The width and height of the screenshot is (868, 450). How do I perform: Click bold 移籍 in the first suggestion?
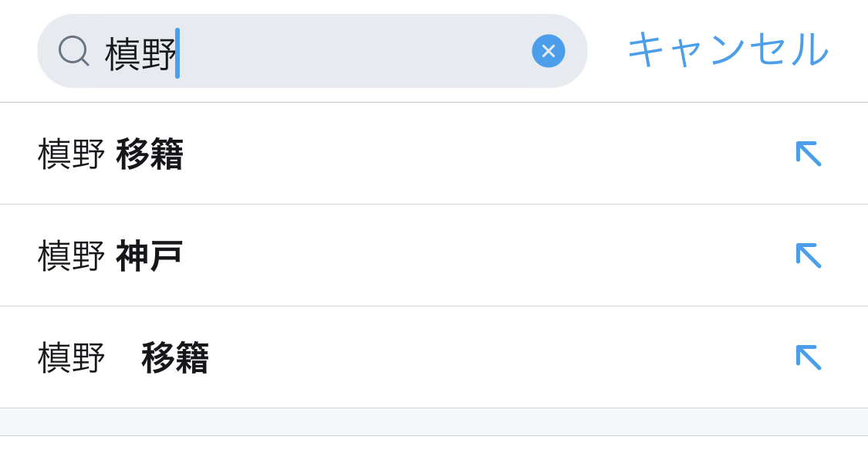point(150,154)
